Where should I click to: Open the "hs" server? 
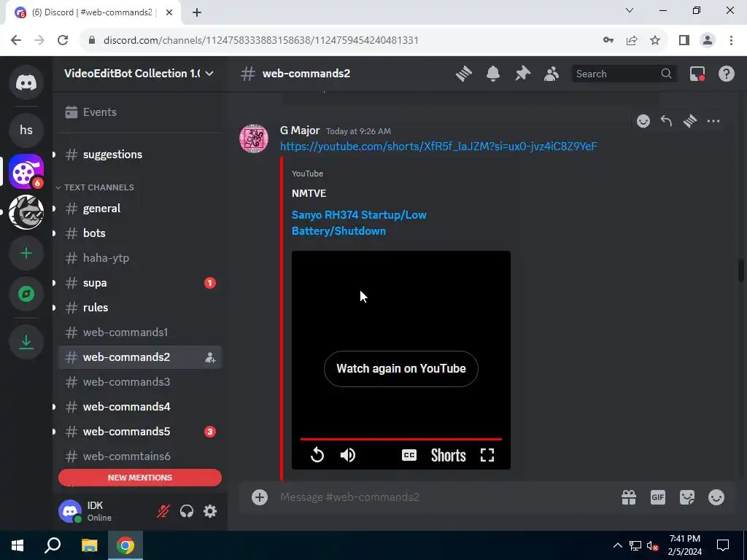[26, 130]
